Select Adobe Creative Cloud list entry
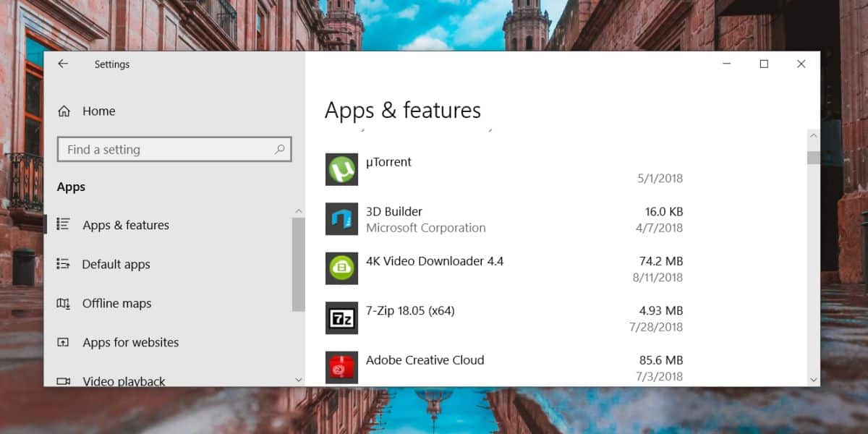The height and width of the screenshot is (434, 868). [x=425, y=359]
